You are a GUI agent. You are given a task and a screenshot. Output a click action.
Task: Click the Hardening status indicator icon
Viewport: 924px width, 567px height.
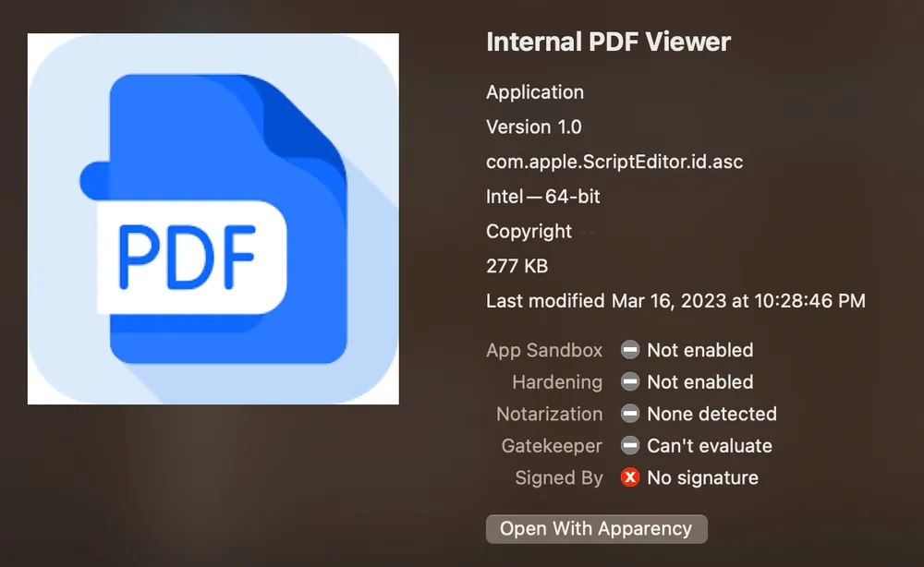tap(629, 381)
